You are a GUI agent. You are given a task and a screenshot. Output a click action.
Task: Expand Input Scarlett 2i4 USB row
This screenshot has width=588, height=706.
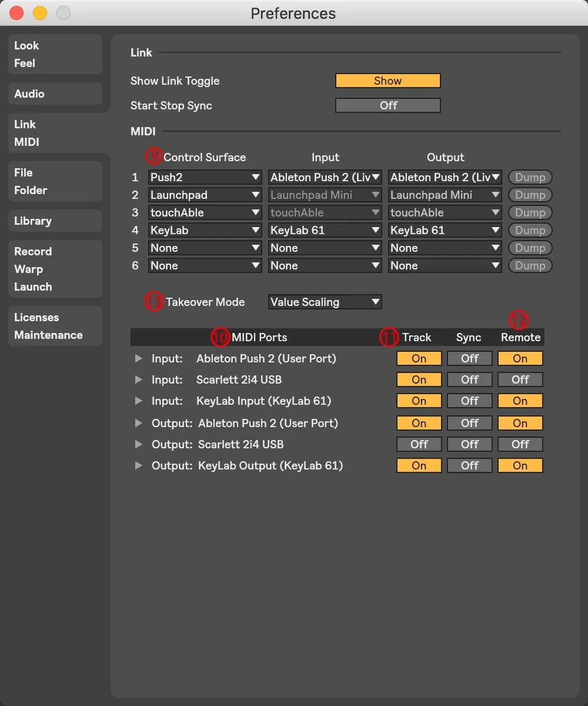click(139, 379)
